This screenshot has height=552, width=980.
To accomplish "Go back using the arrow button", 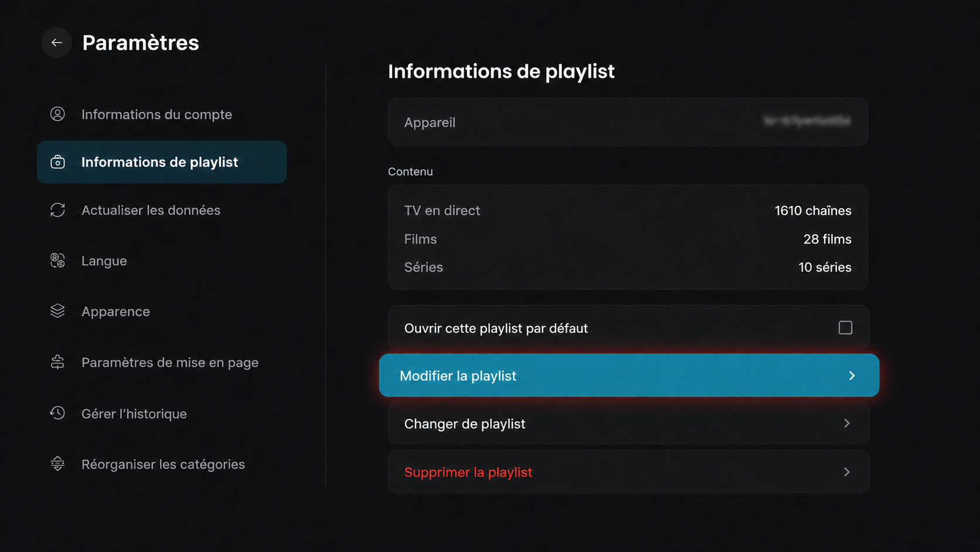I will [57, 42].
